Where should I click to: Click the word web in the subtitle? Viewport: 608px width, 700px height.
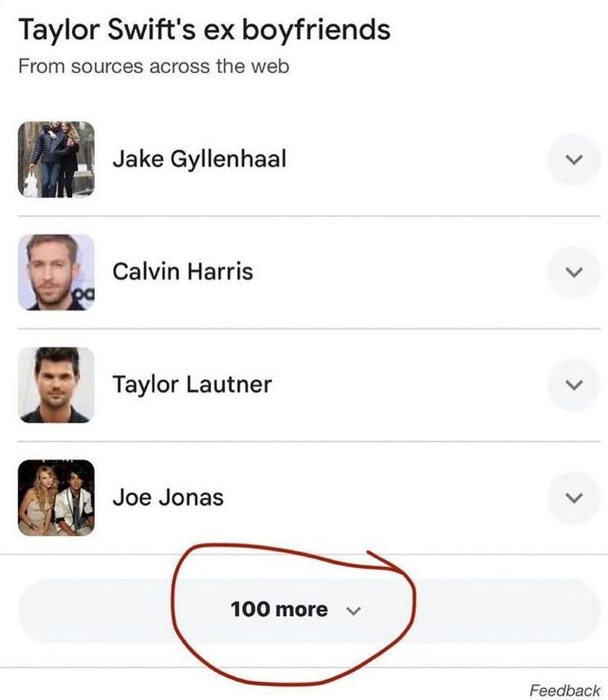click(270, 66)
